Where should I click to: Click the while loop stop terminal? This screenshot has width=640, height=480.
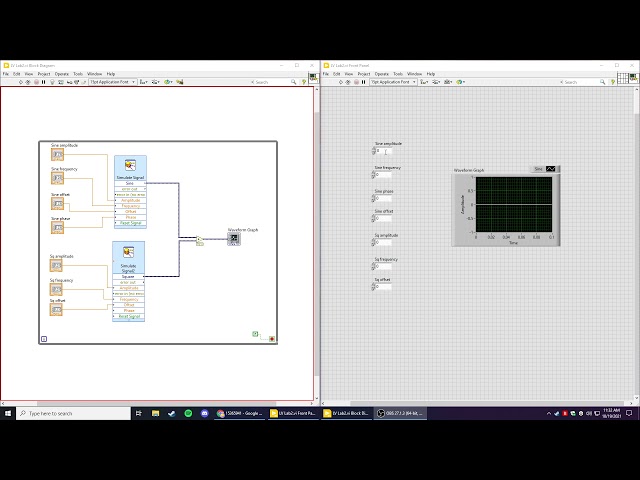272,339
